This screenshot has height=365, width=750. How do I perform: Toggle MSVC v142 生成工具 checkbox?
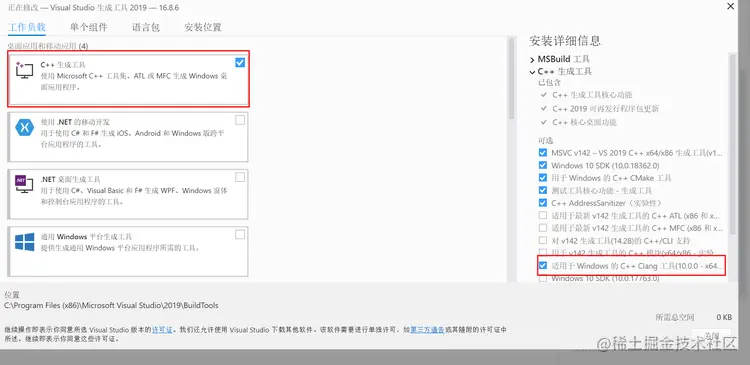pos(542,153)
